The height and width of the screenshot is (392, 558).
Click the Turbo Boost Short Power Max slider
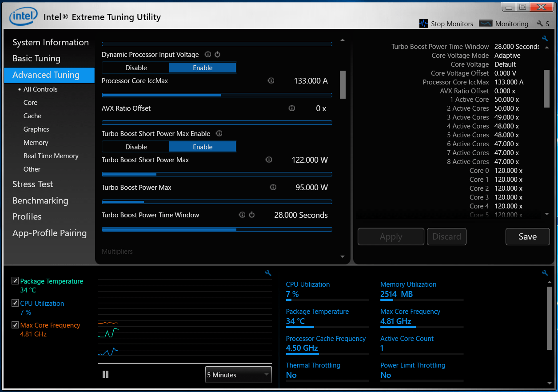[x=217, y=174]
